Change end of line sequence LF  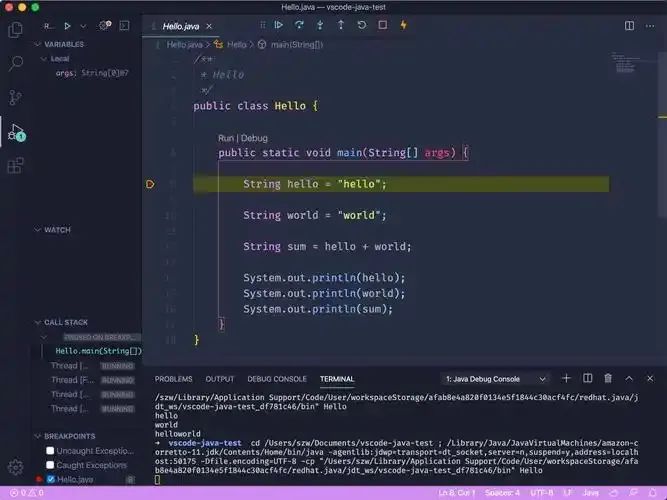(567, 493)
